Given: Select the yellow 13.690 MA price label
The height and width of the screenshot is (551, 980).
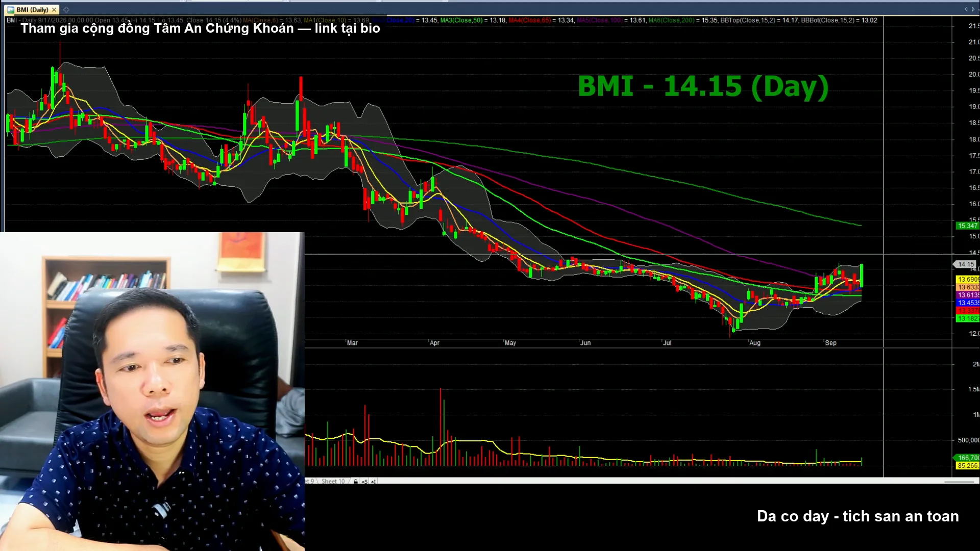Looking at the screenshot, I should tap(967, 280).
